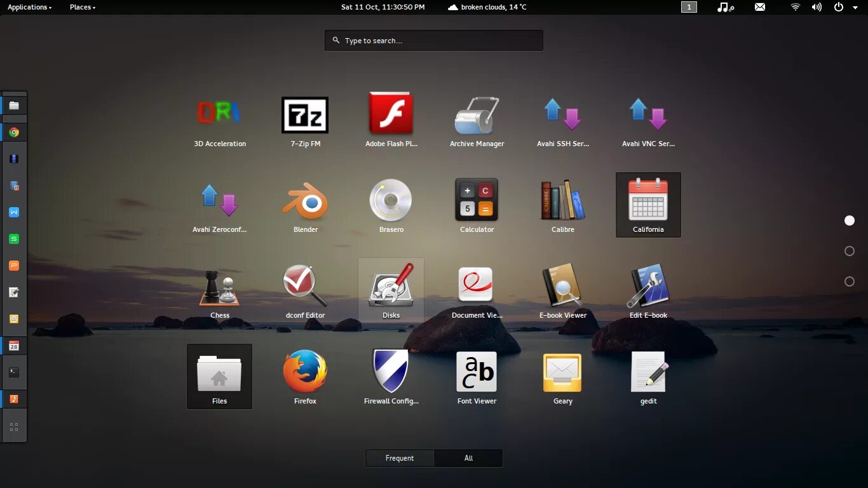Open the clock and calendar popup
This screenshot has height=488, width=868.
click(x=383, y=7)
